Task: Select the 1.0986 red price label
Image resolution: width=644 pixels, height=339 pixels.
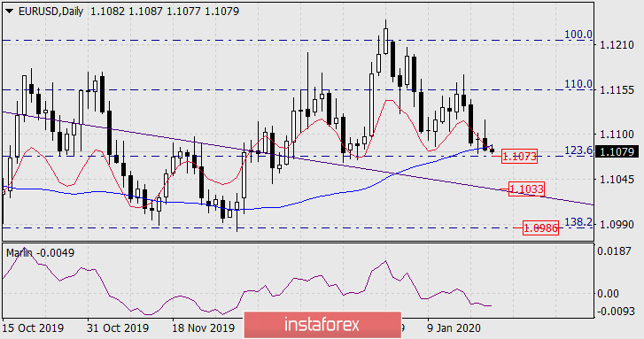Action: click(541, 227)
